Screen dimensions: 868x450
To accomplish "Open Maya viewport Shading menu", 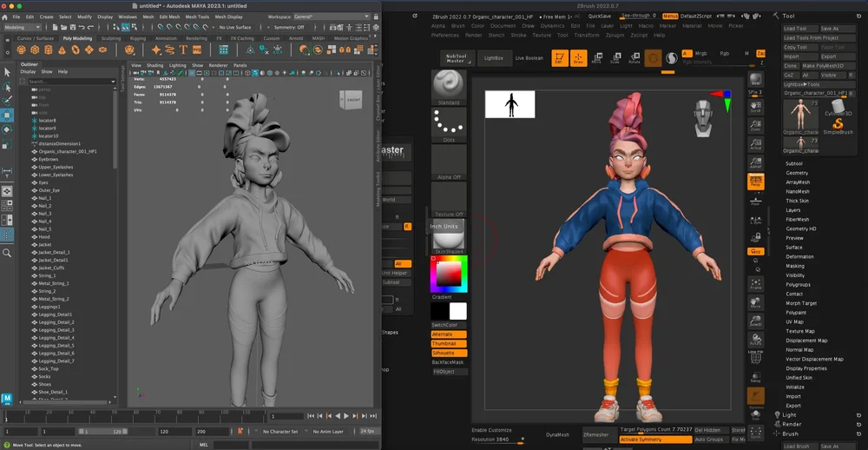I will [155, 65].
